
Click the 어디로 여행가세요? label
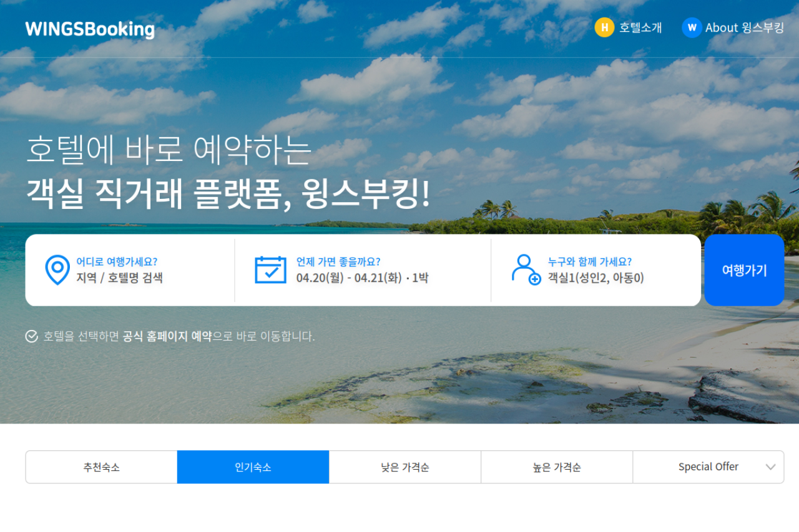[117, 262]
